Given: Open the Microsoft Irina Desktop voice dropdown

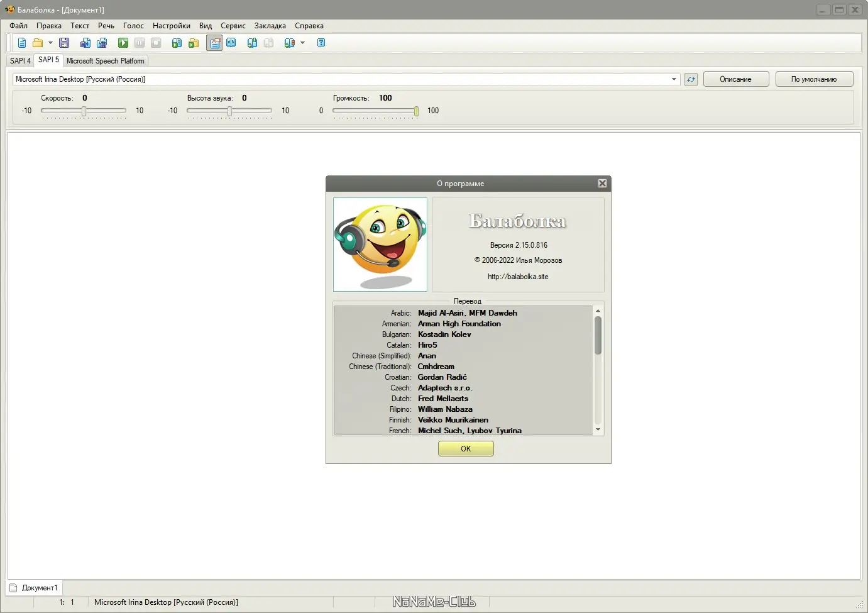Looking at the screenshot, I should [x=346, y=79].
